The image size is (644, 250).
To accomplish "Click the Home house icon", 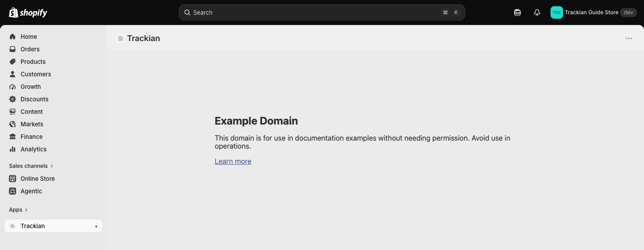I will [13, 37].
